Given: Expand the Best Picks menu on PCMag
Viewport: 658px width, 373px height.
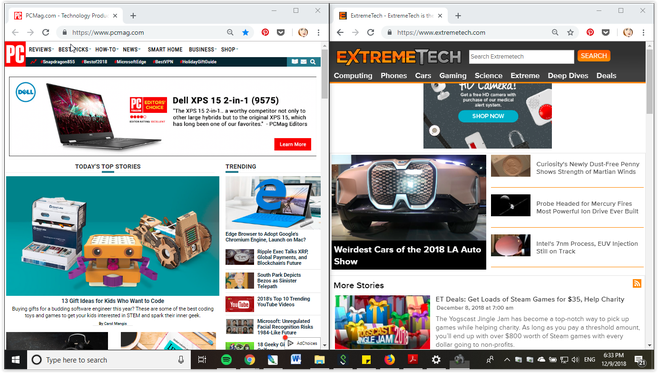Looking at the screenshot, I should [74, 50].
